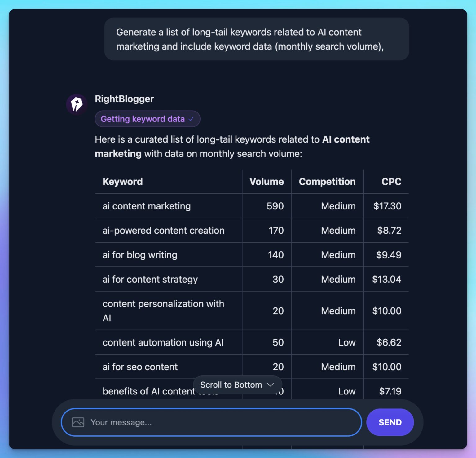The image size is (476, 458).
Task: Click the SEND button
Action: tap(390, 422)
